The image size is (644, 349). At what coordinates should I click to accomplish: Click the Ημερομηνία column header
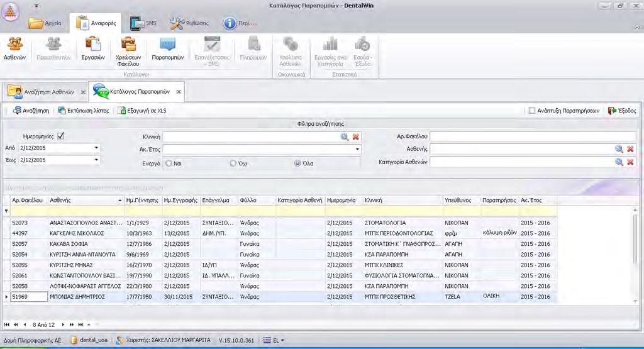pyautogui.click(x=344, y=201)
